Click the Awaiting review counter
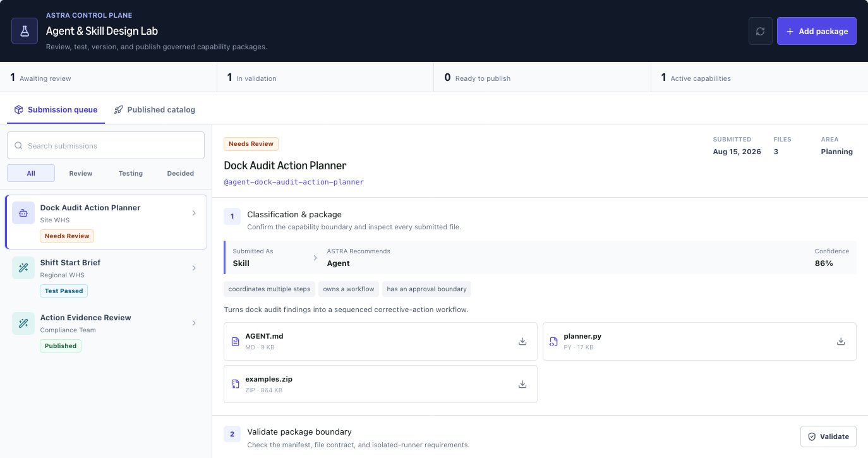This screenshot has width=868, height=458. point(108,78)
